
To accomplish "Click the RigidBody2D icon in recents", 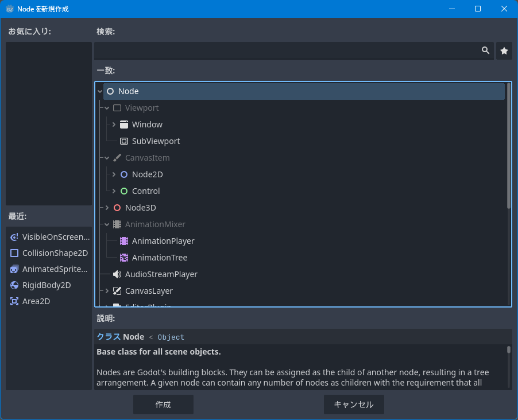I will click(14, 285).
